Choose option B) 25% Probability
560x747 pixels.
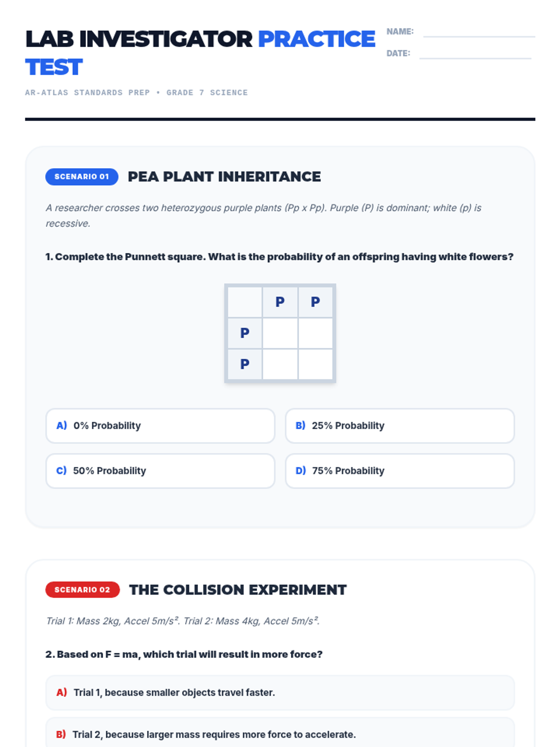pyautogui.click(x=399, y=426)
